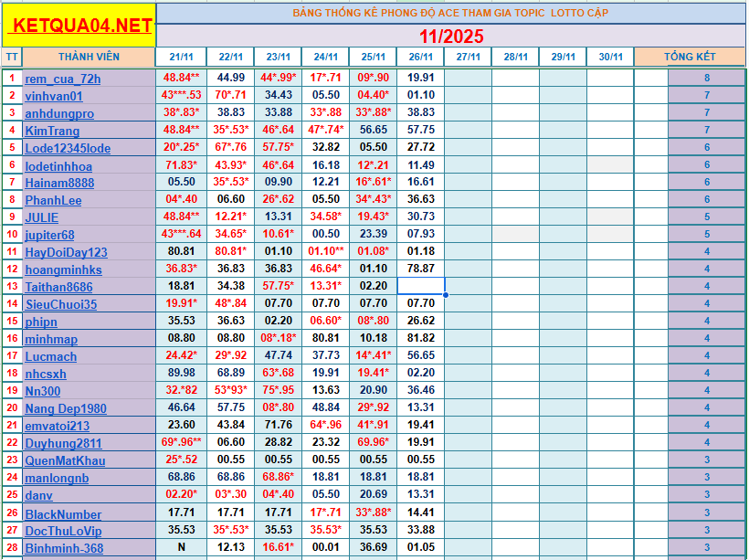Click the KETQUA04.NET site logo

(79, 26)
